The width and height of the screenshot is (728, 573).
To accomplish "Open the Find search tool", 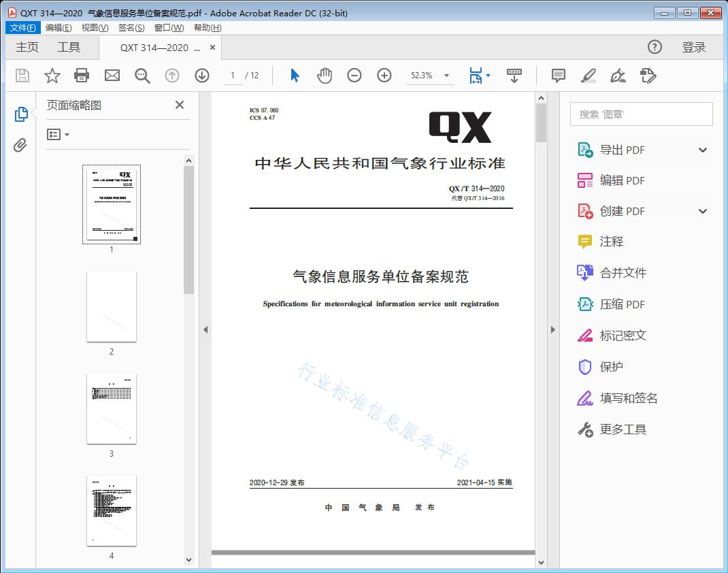I will [142, 76].
